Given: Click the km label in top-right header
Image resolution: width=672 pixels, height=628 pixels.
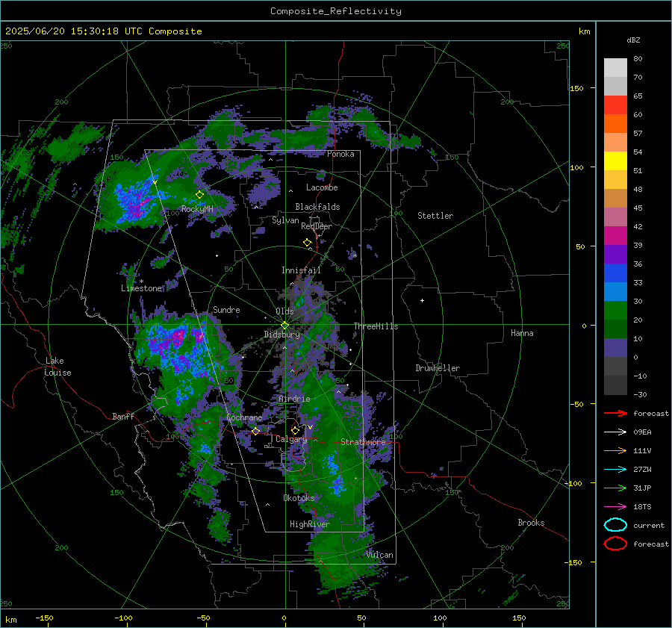Looking at the screenshot, I should (584, 31).
